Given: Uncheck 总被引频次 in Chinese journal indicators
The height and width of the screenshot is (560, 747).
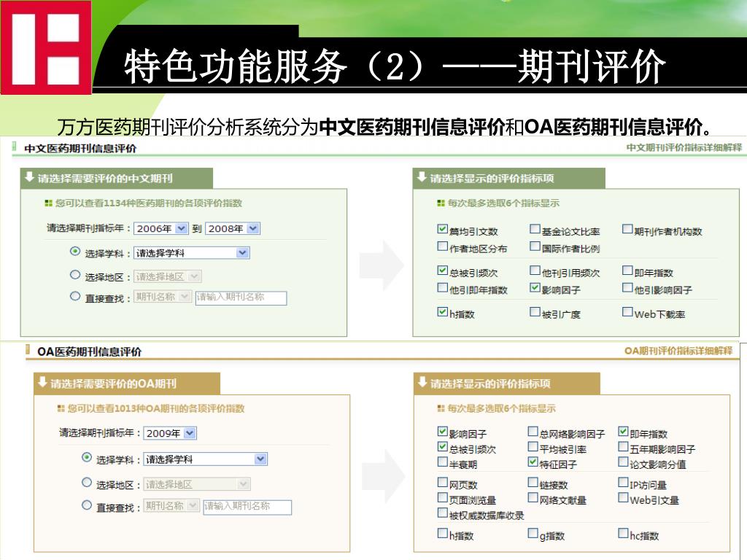Looking at the screenshot, I should [442, 271].
